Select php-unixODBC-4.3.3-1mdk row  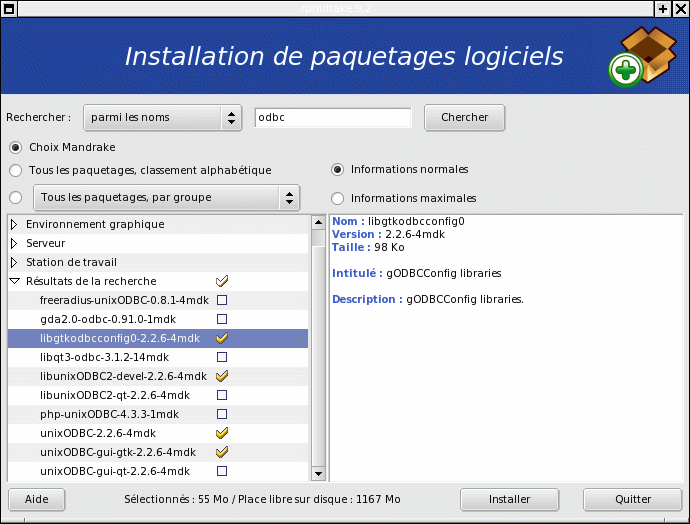pyautogui.click(x=158, y=414)
